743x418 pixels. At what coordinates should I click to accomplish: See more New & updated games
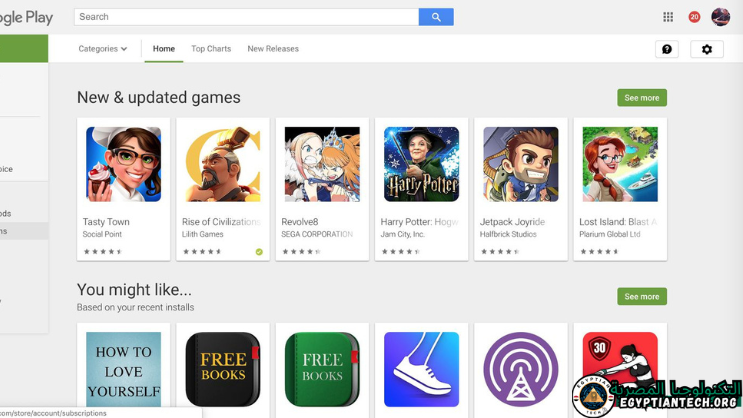(x=642, y=98)
